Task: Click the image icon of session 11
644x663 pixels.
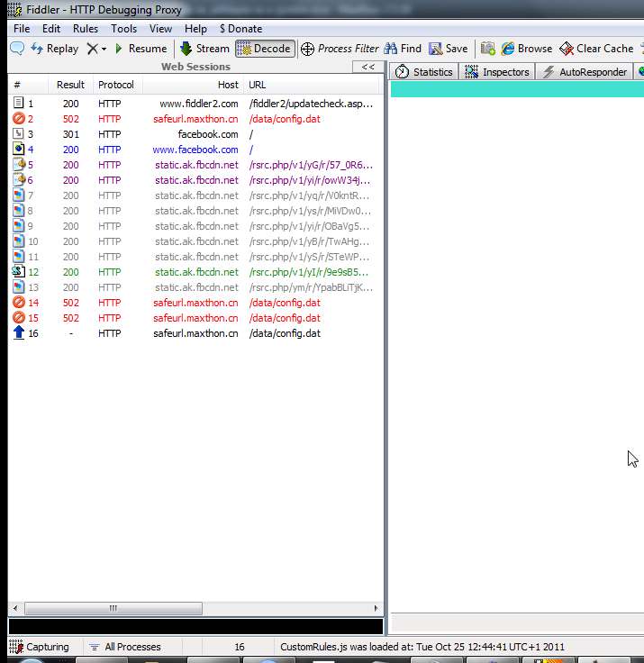Action: click(x=18, y=256)
